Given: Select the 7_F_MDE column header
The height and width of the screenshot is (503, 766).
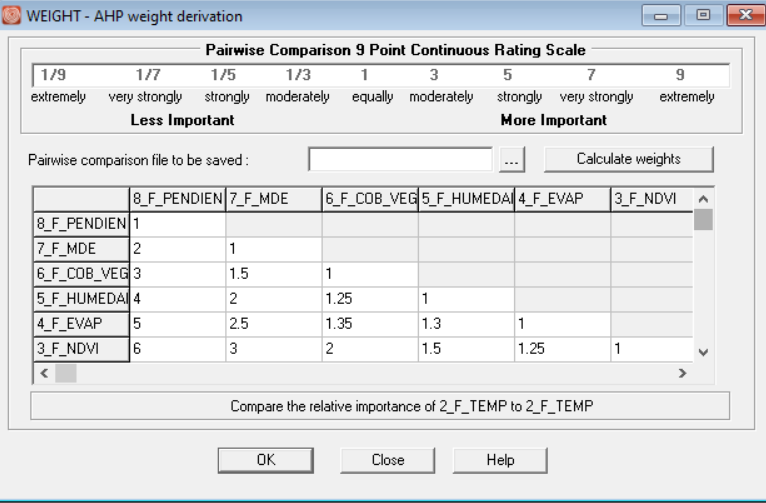Looking at the screenshot, I should [274, 199].
